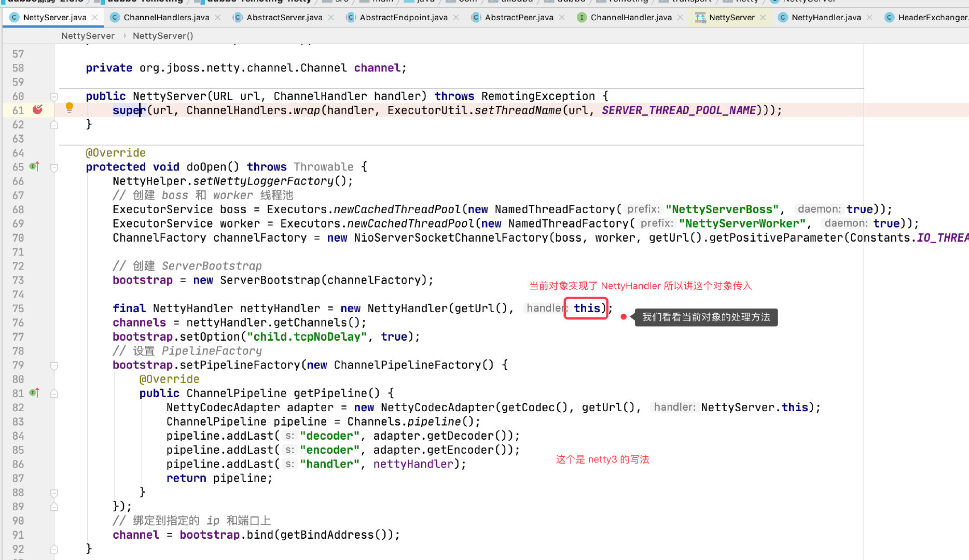Click the class icon on HeaderExchanger tab
This screenshot has width=969, height=560.
889,17
